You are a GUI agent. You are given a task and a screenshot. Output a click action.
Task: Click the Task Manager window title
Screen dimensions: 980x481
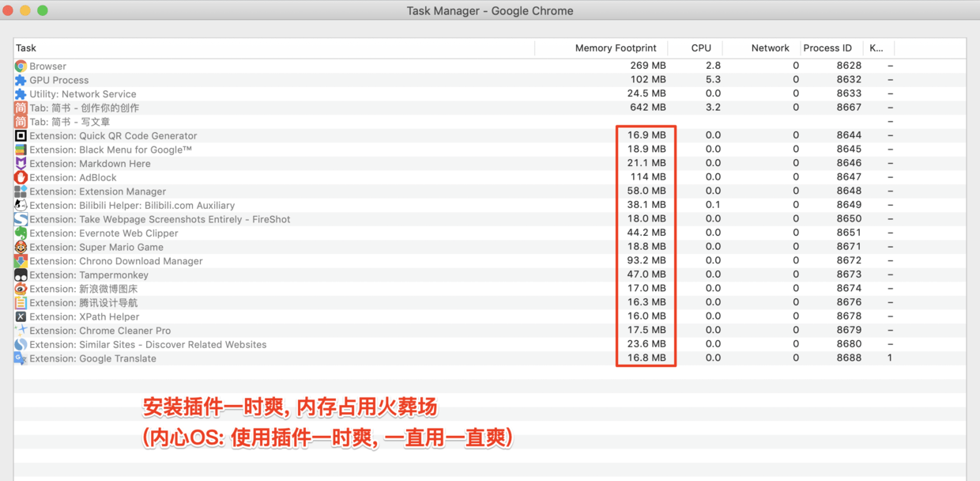coord(490,11)
